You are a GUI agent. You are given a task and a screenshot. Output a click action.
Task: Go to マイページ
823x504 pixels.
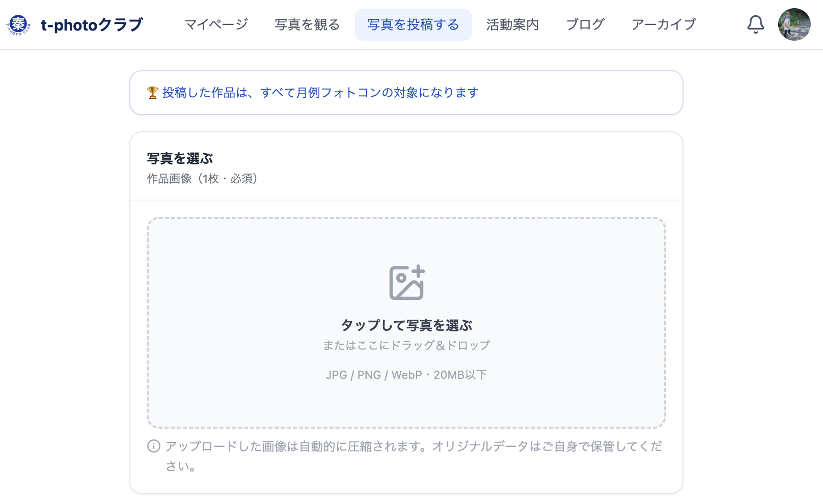[216, 24]
